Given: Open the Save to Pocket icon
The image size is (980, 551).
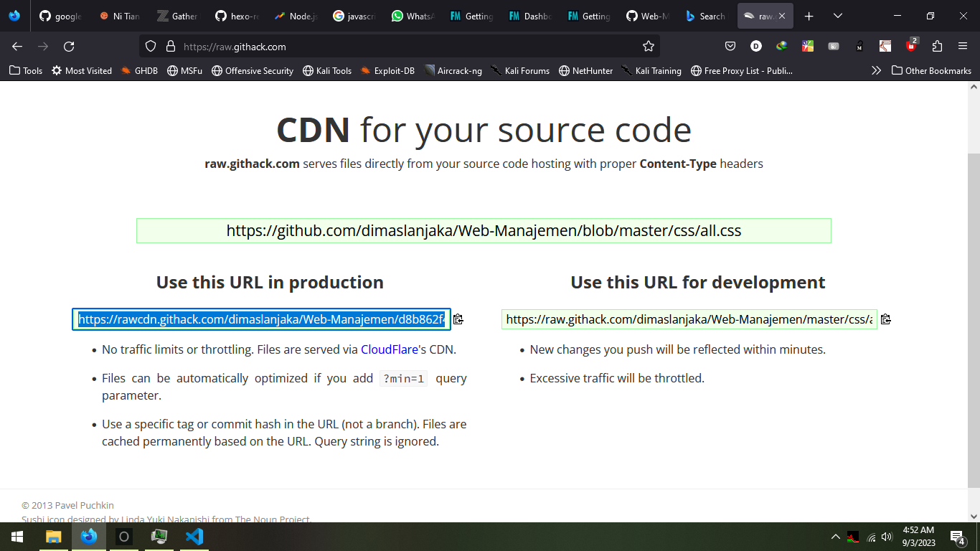Looking at the screenshot, I should click(x=730, y=47).
